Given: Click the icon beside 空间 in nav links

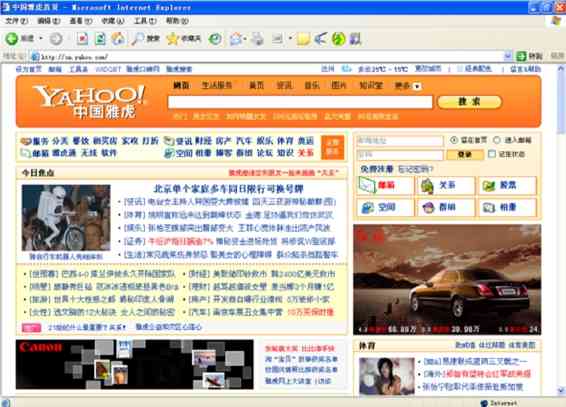Looking at the screenshot, I should tap(169, 153).
